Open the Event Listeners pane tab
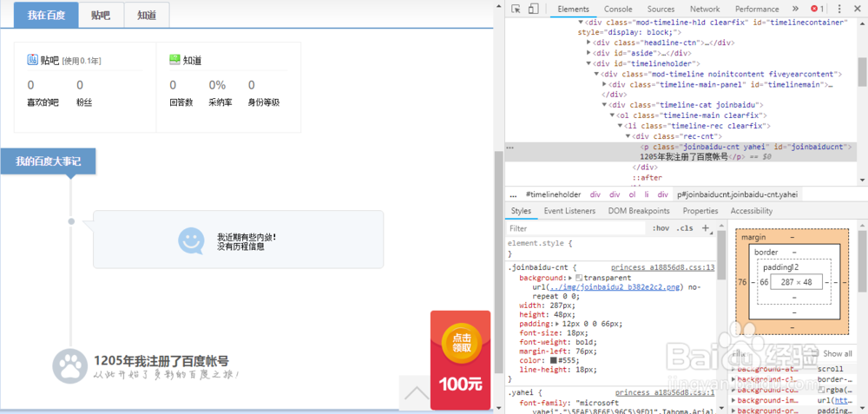The height and width of the screenshot is (414, 868). [569, 211]
